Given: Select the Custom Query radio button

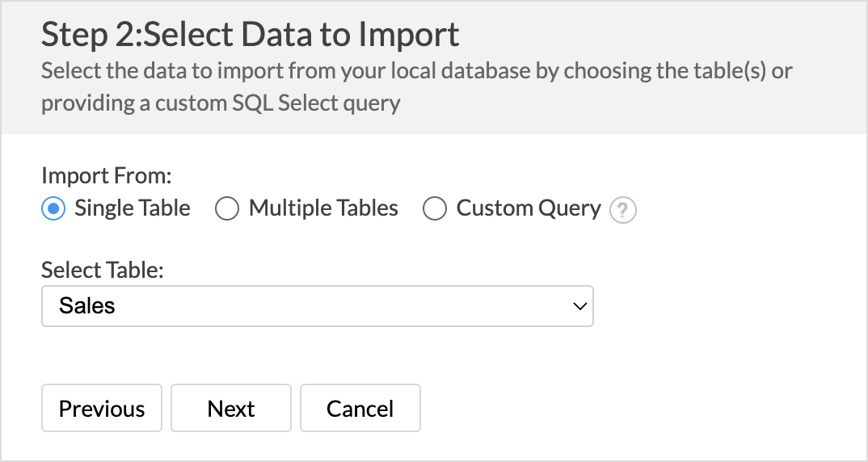Looking at the screenshot, I should point(435,208).
